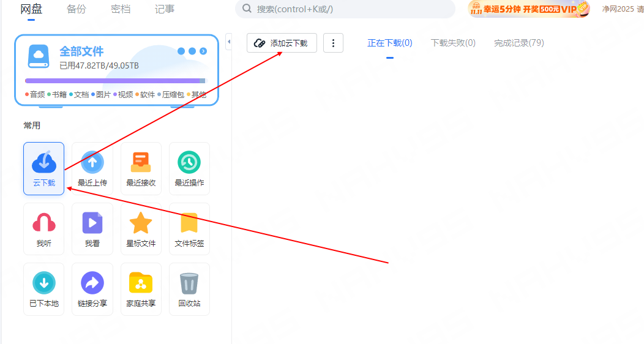This screenshot has width=644, height=344.
Task: Switch to the 下载失败(0) tab
Action: pyautogui.click(x=453, y=43)
